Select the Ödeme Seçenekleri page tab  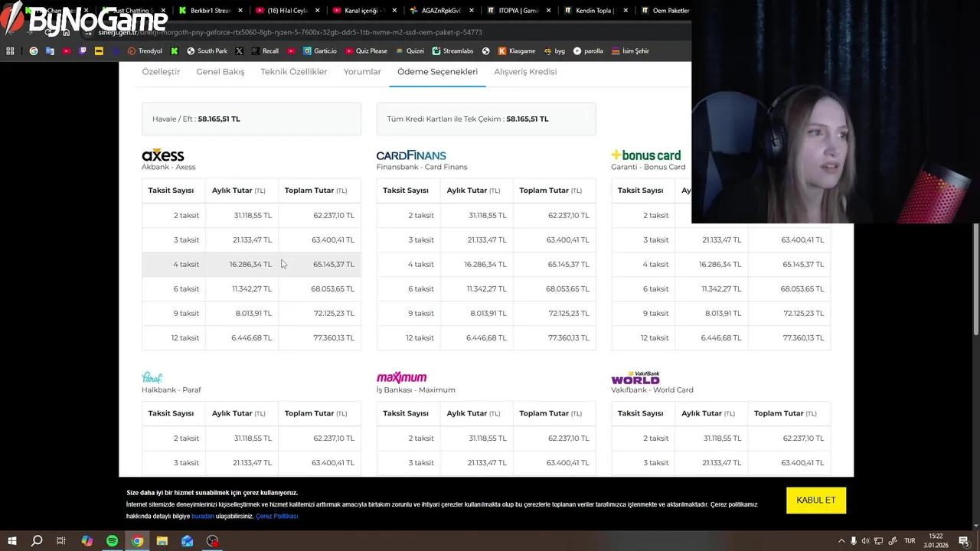click(x=437, y=72)
